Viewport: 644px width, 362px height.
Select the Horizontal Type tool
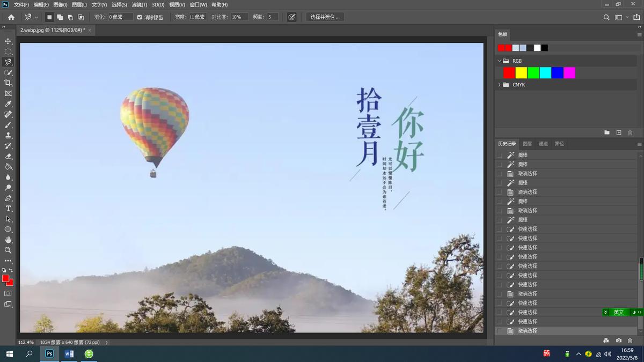click(x=8, y=209)
